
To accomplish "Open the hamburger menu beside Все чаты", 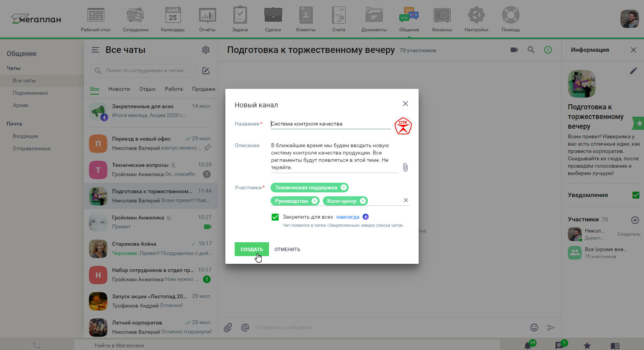I will coord(95,50).
